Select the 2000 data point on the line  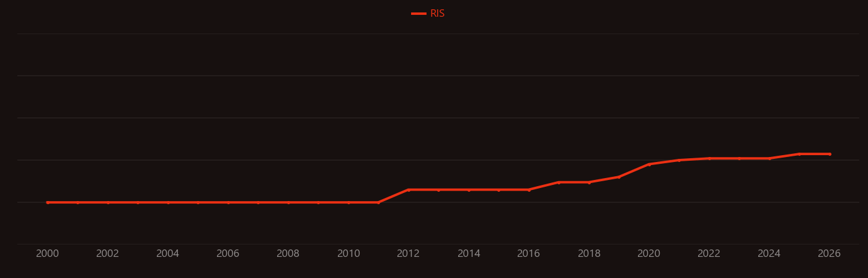[x=48, y=202]
